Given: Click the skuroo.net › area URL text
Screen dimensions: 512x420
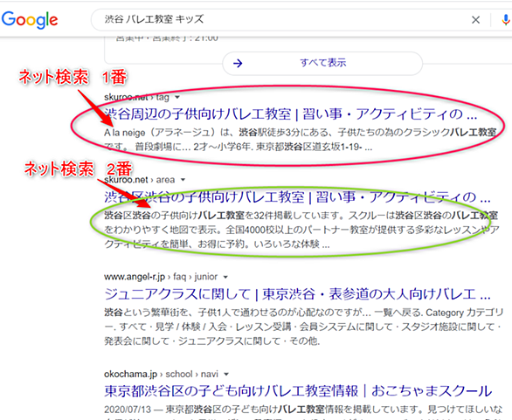Looking at the screenshot, I should (x=140, y=180).
